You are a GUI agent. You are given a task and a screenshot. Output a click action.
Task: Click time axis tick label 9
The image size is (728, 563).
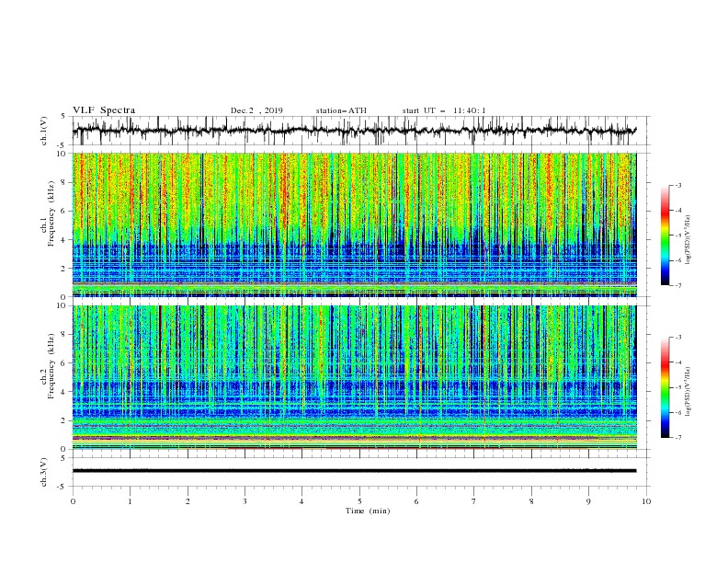[x=588, y=501]
